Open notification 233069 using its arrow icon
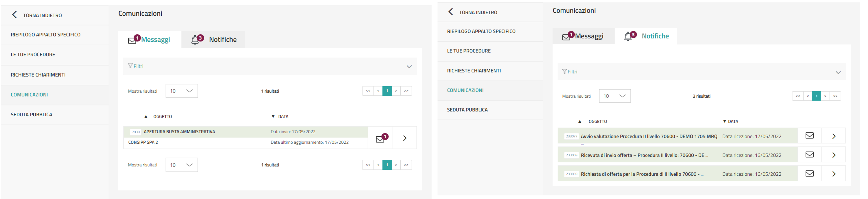This screenshot has width=868, height=199. pyautogui.click(x=834, y=155)
